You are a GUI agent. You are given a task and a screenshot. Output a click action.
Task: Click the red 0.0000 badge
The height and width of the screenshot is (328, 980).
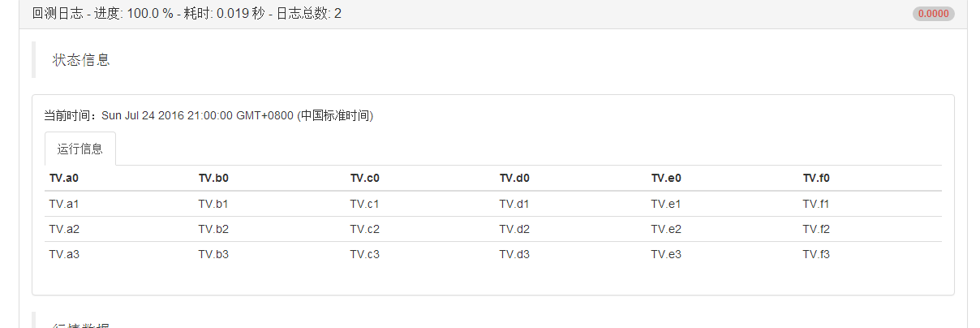933,14
